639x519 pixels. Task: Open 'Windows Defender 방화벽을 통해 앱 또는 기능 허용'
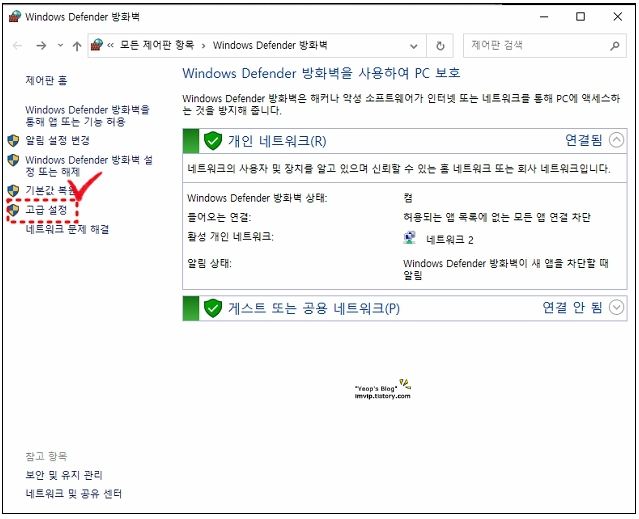[x=88, y=116]
